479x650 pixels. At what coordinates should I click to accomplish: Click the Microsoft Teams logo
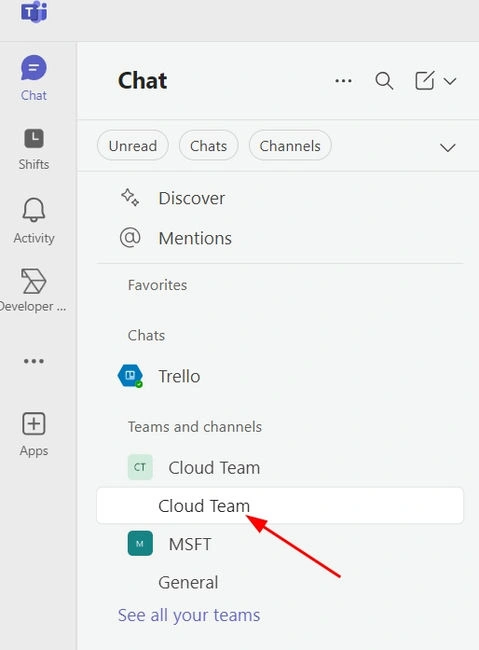point(34,12)
